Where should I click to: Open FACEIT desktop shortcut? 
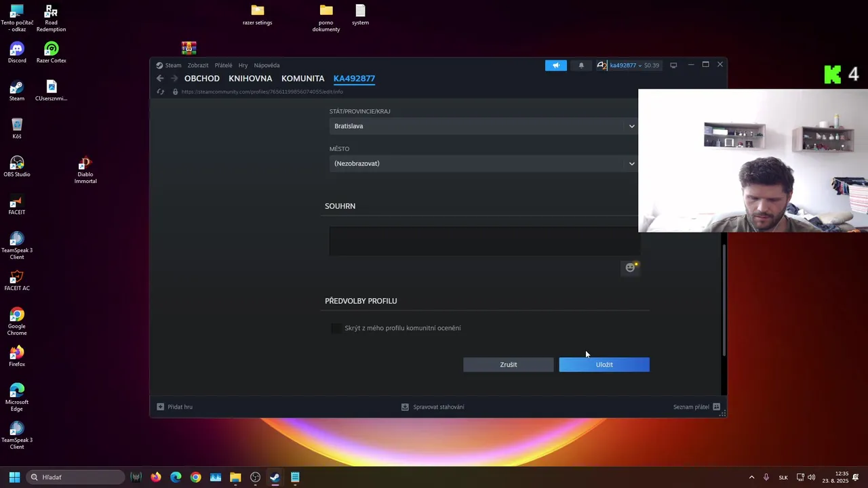tap(17, 205)
